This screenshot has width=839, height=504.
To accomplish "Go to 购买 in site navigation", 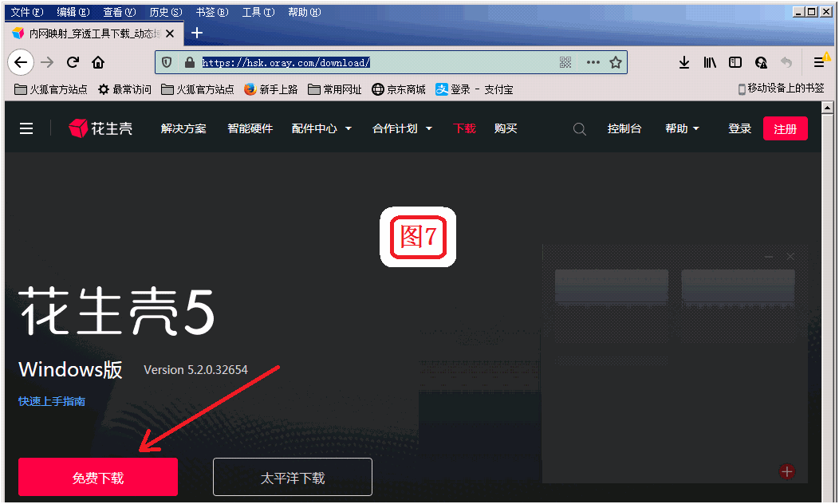I will pyautogui.click(x=506, y=128).
